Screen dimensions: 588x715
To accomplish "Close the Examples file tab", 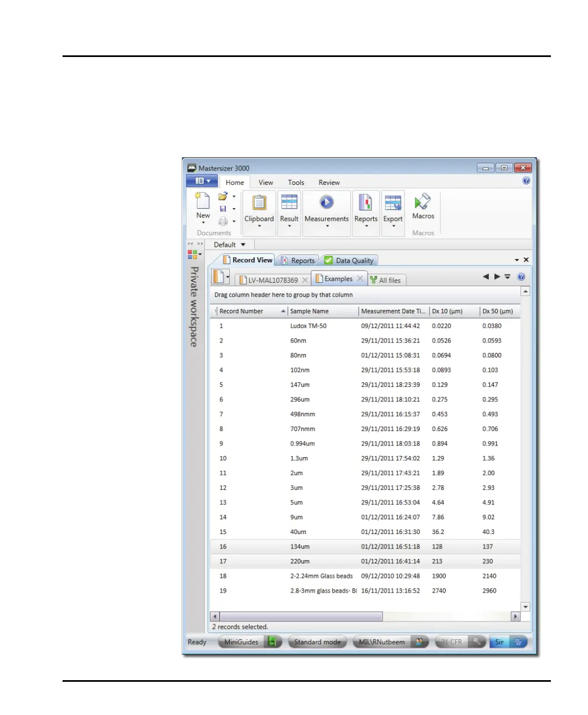I will point(360,278).
